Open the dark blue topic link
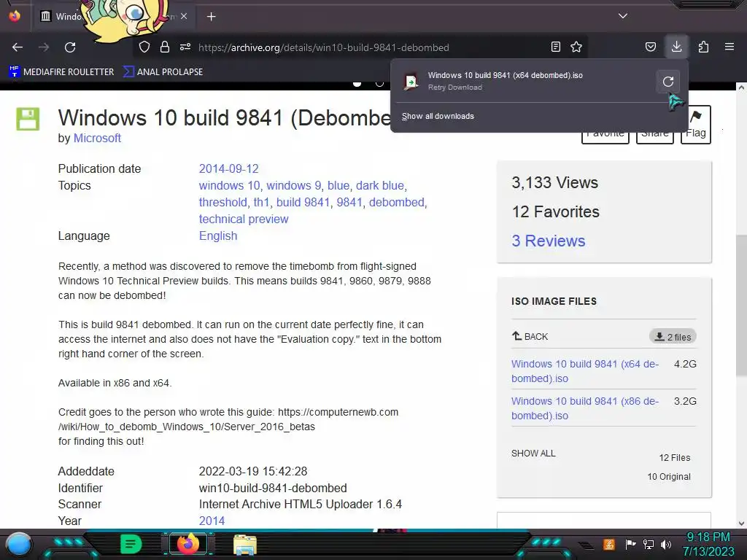The height and width of the screenshot is (560, 747). click(x=379, y=185)
